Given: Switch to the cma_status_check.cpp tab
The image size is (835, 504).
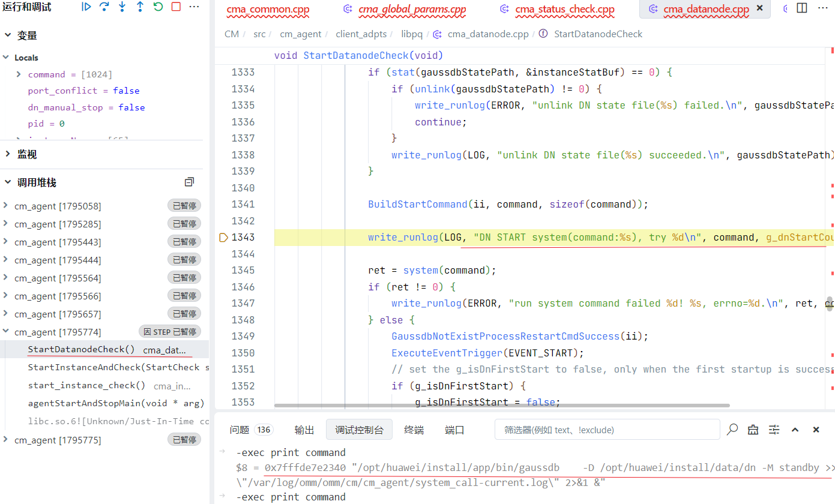Looking at the screenshot, I should click(x=565, y=9).
